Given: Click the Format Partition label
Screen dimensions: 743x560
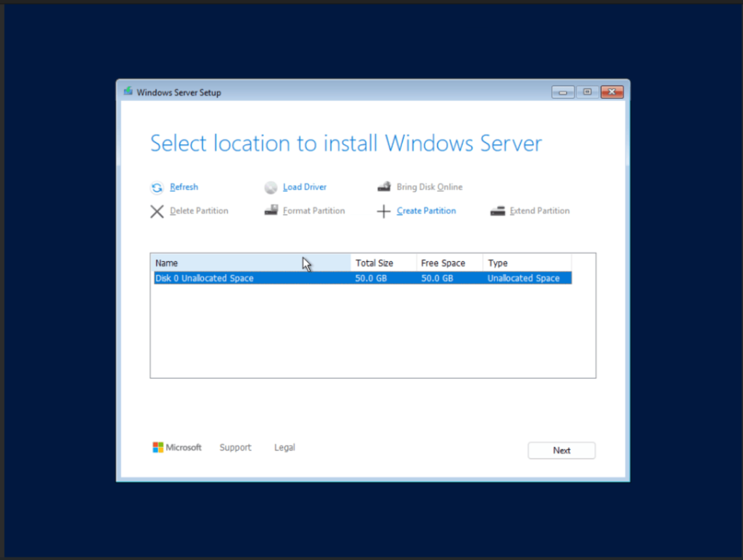Looking at the screenshot, I should point(313,211).
